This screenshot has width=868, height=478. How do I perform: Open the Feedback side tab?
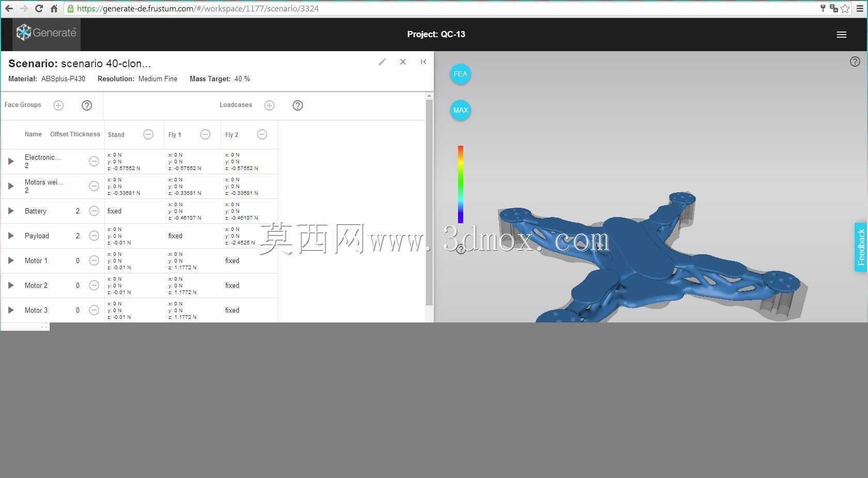pos(861,248)
